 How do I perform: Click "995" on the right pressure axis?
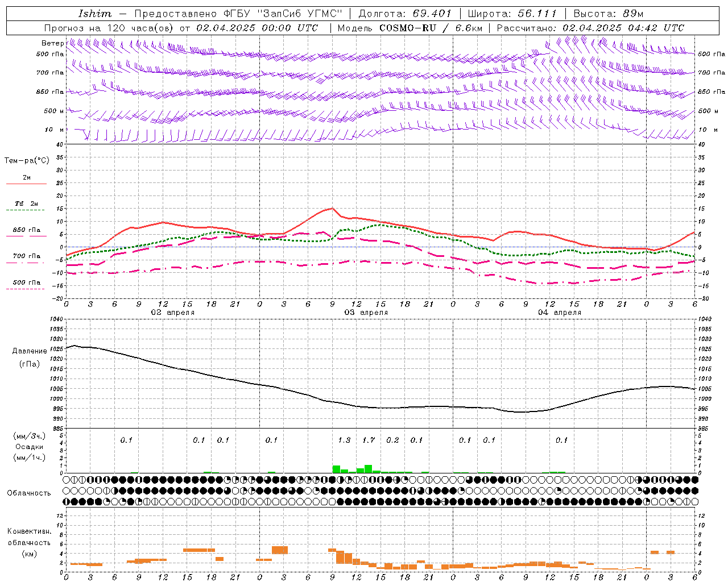[x=703, y=409]
